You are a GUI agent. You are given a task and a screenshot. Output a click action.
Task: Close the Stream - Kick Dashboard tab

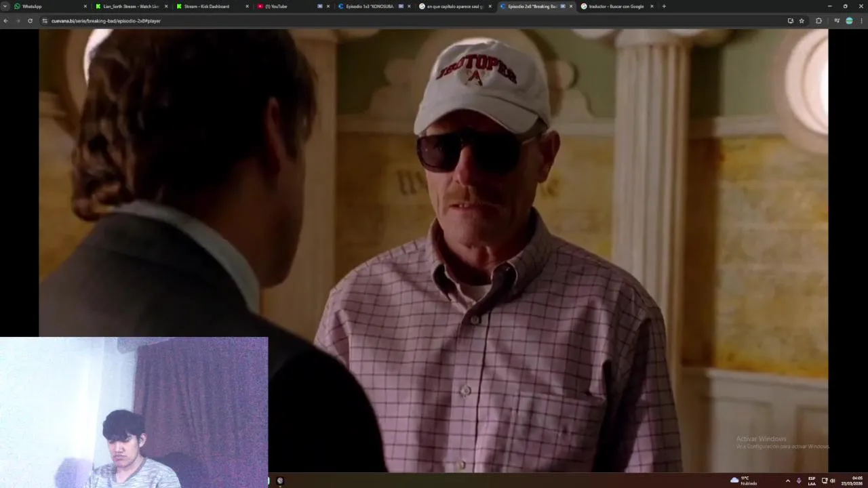pos(247,6)
